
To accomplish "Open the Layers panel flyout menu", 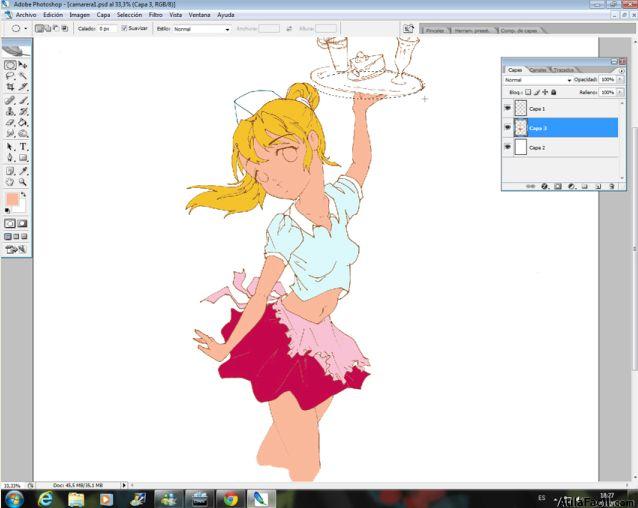I will (x=621, y=71).
